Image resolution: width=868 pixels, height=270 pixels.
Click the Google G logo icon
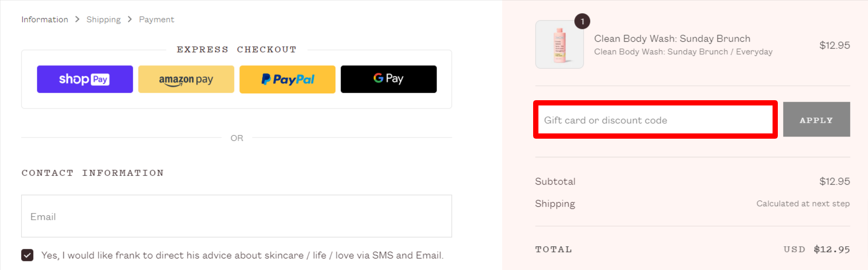click(x=379, y=78)
